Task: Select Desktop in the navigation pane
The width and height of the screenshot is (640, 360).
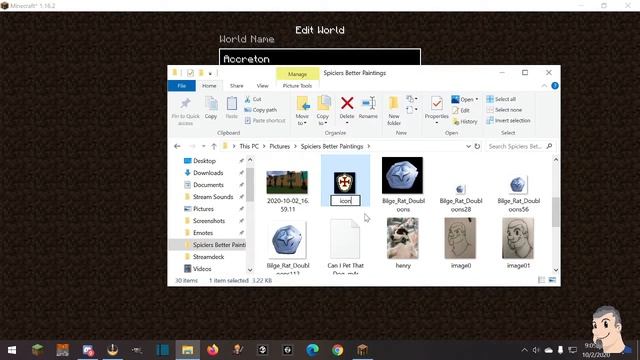Action: coord(204,161)
